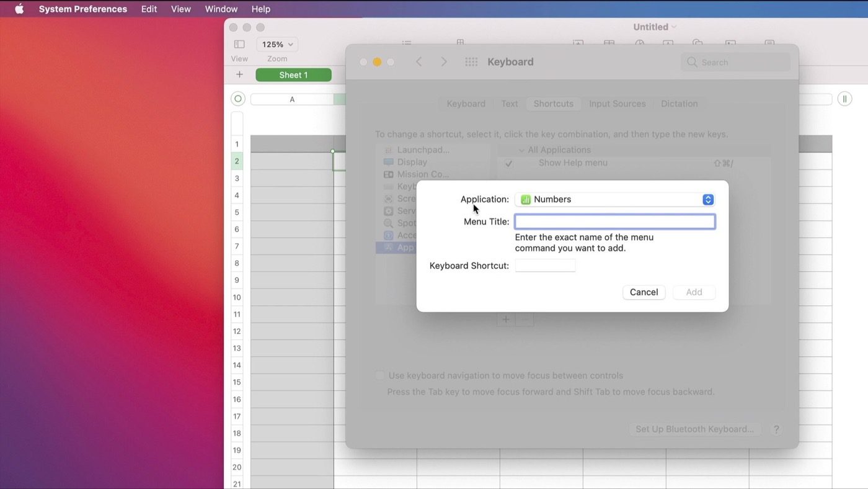Go back with the left chevron

point(419,62)
